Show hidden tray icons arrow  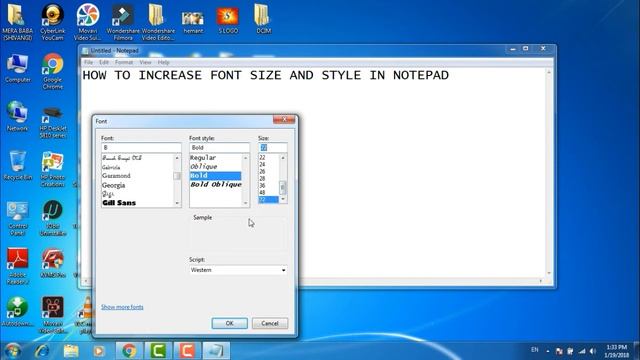pyautogui.click(x=548, y=351)
